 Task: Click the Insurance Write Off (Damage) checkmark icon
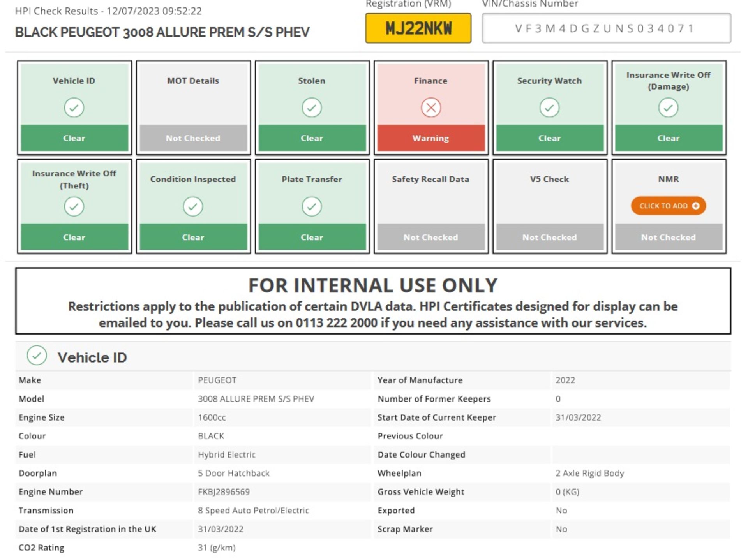[669, 107]
